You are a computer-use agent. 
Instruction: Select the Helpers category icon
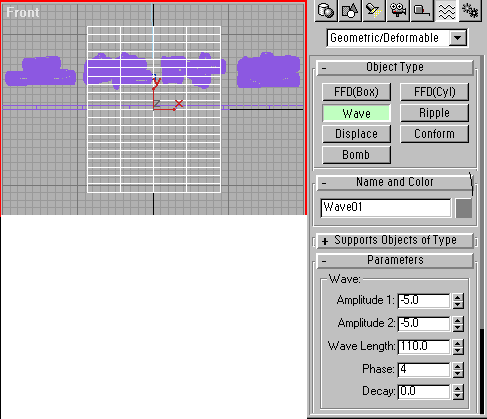click(422, 10)
